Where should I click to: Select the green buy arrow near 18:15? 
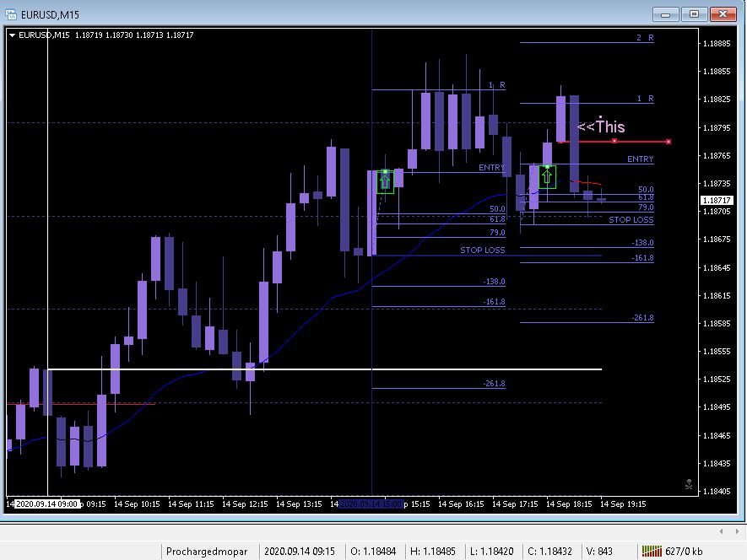[x=547, y=176]
